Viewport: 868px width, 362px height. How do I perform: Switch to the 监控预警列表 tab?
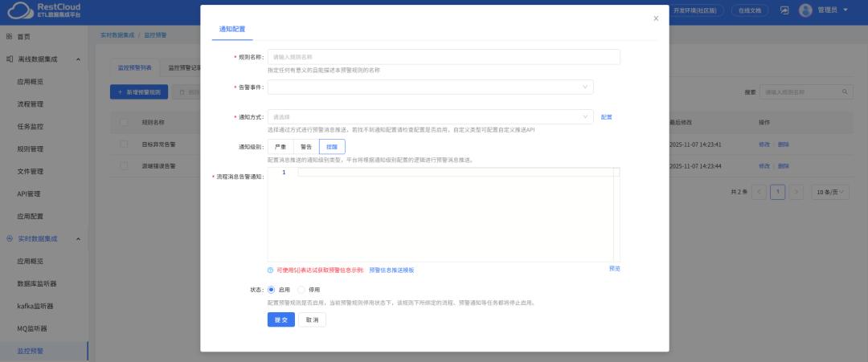coord(135,67)
